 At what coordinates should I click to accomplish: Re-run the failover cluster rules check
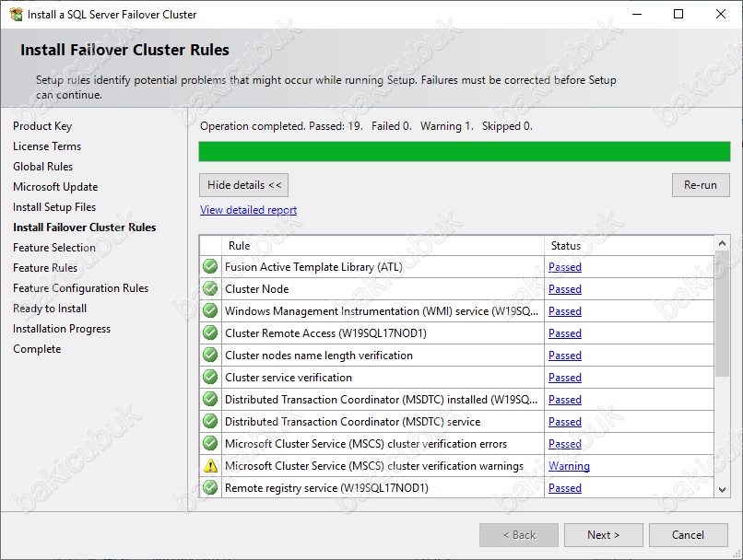click(x=701, y=185)
